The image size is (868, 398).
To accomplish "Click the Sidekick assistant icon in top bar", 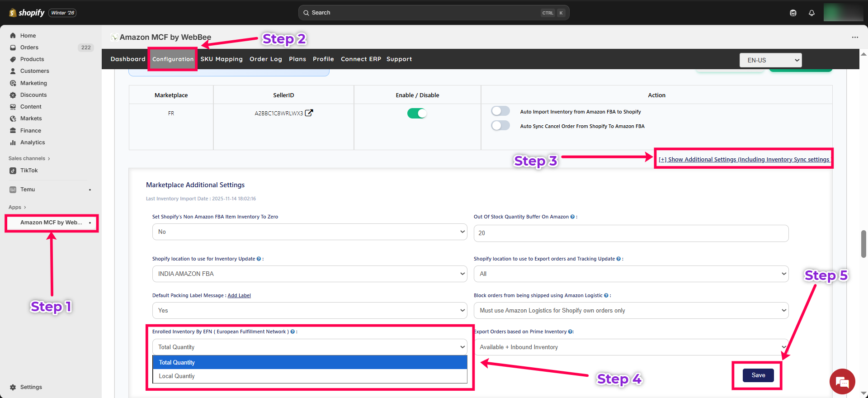I will click(x=793, y=13).
